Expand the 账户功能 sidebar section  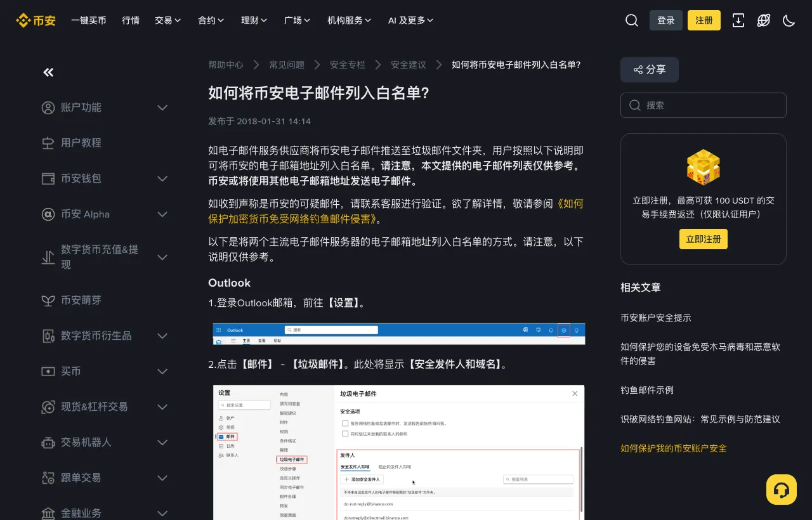coord(162,108)
